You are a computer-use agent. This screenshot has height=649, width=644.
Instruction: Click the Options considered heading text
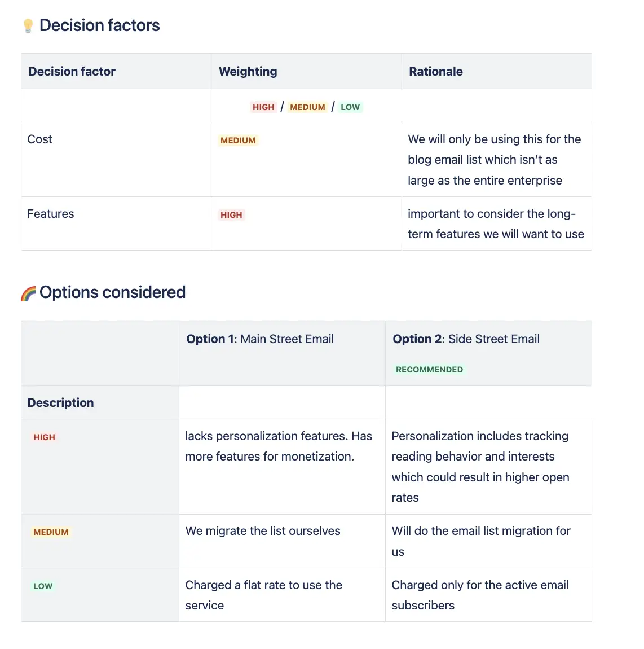(x=112, y=292)
